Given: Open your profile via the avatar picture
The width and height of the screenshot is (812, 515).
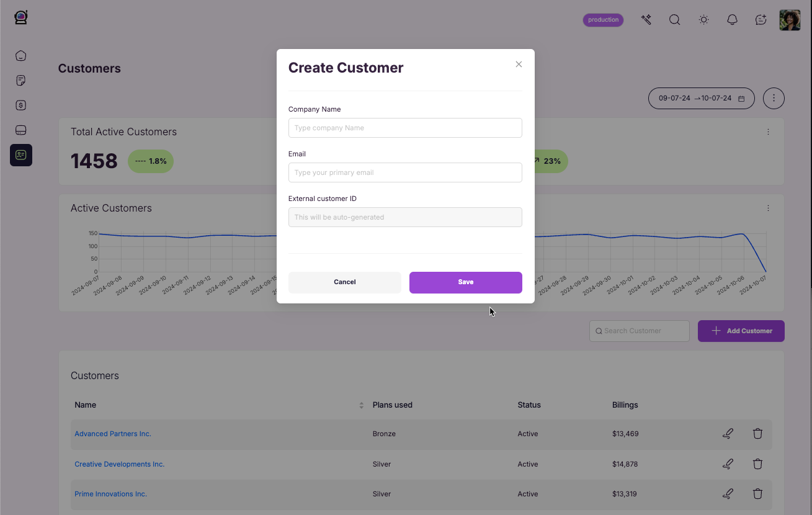Looking at the screenshot, I should [x=790, y=19].
